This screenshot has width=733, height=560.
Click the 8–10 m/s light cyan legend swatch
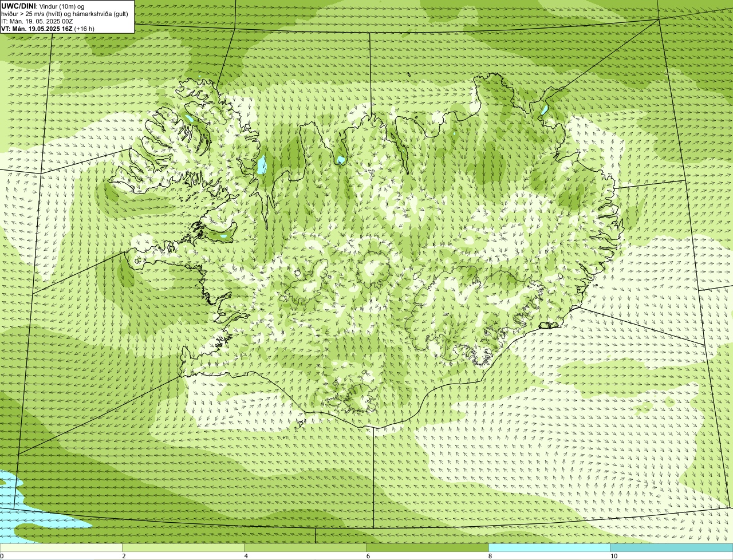point(550,548)
